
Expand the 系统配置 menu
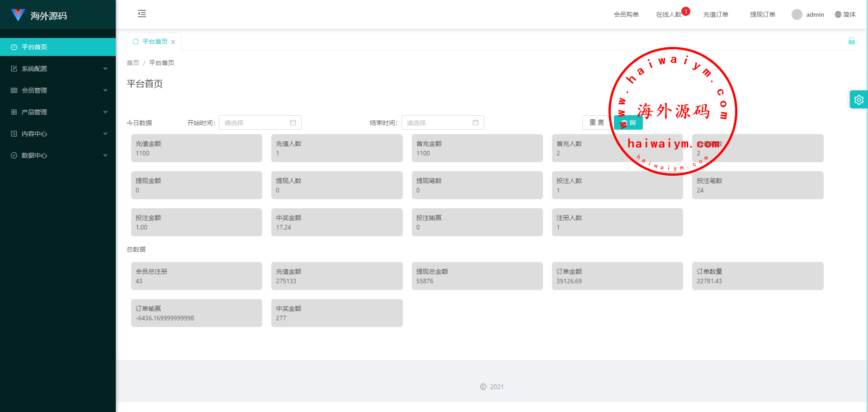pos(58,69)
